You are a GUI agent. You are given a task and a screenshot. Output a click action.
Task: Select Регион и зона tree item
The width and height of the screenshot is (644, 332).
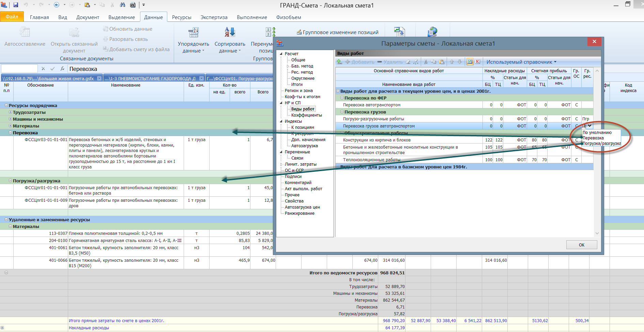[299, 91]
